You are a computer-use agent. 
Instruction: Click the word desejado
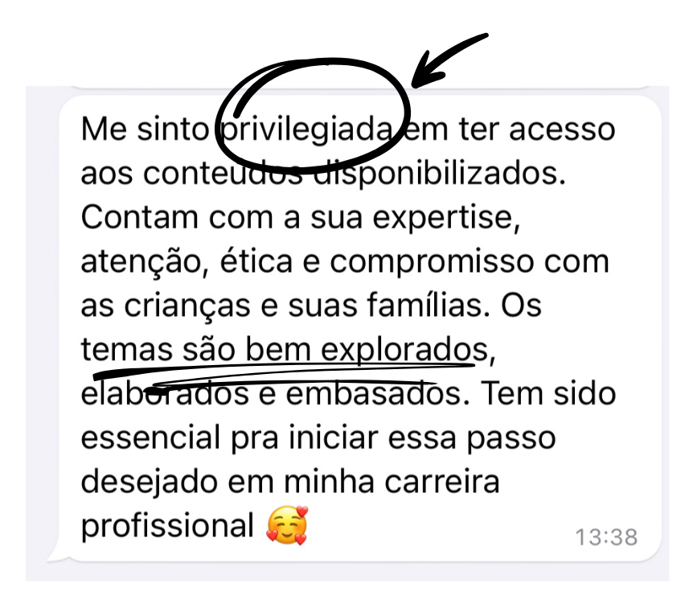point(150,482)
